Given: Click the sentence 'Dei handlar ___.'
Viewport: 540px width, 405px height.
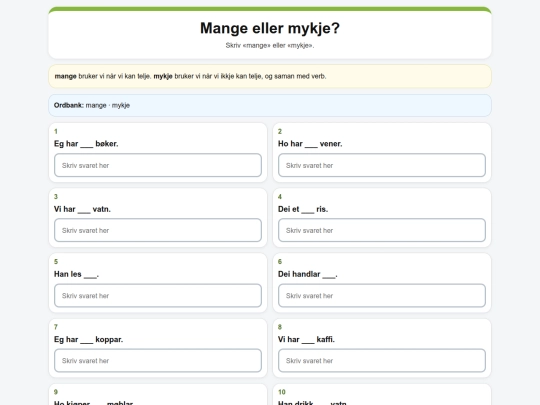Looking at the screenshot, I should coord(308,274).
